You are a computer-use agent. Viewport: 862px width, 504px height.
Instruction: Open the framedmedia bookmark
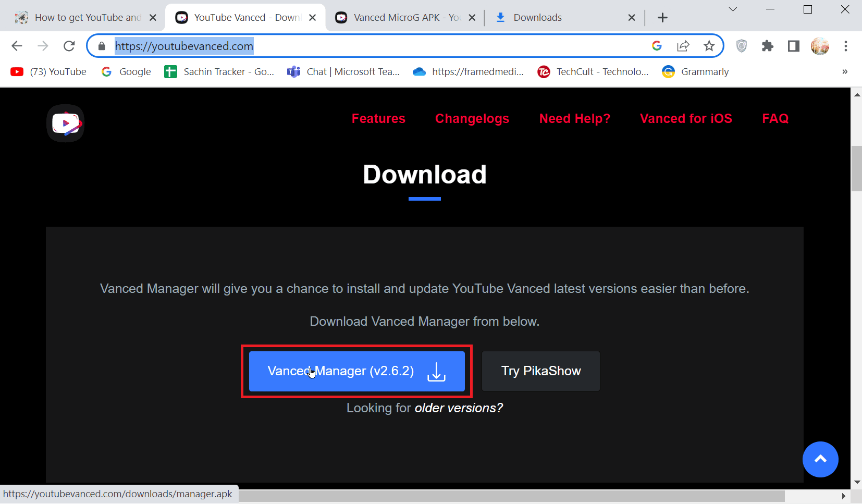point(468,71)
